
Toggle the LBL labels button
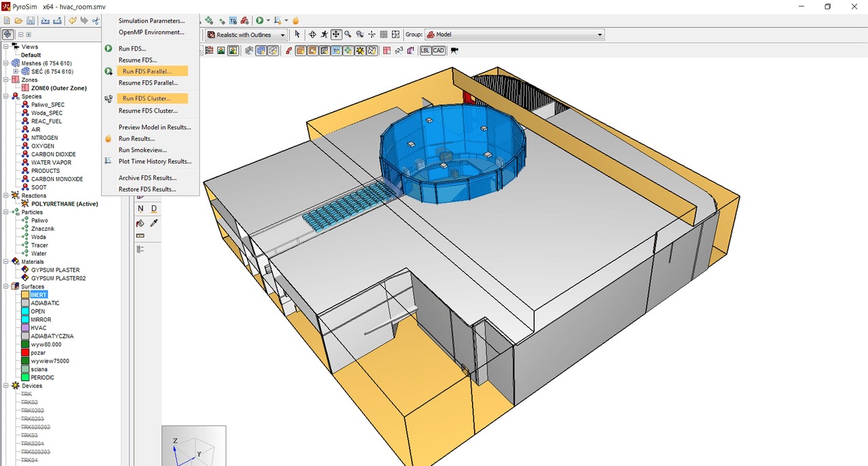pos(426,50)
